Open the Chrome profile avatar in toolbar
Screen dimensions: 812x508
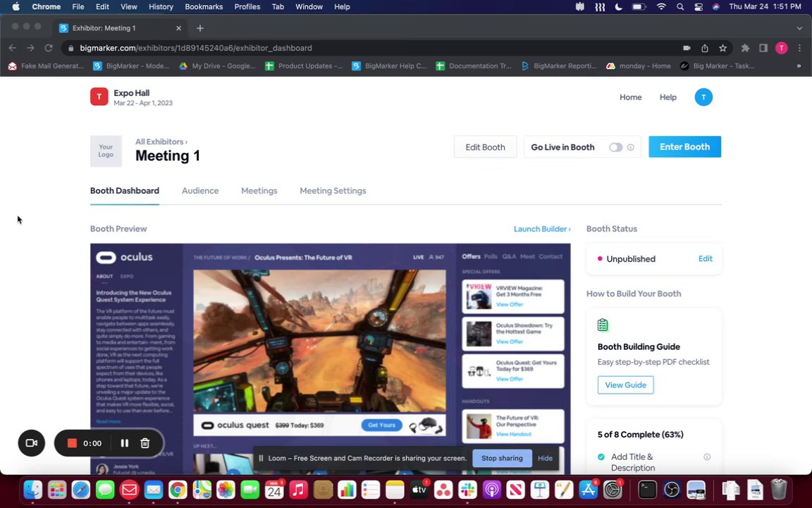point(782,48)
